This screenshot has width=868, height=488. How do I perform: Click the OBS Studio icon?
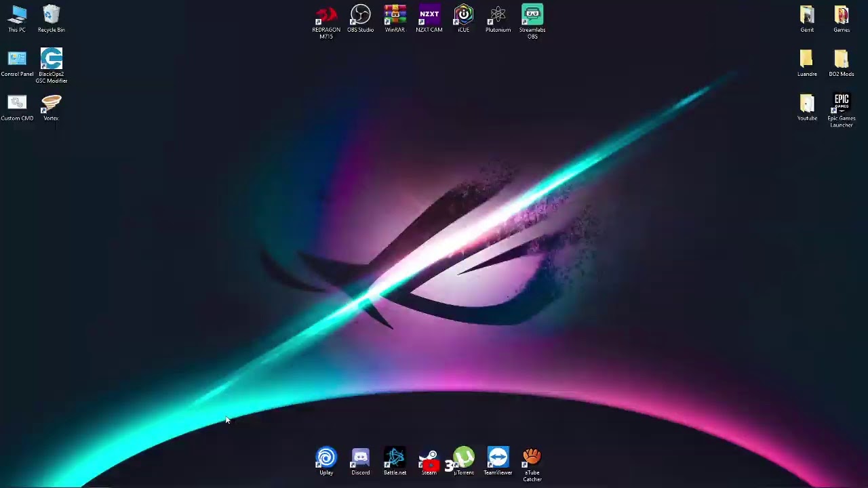pos(361,19)
